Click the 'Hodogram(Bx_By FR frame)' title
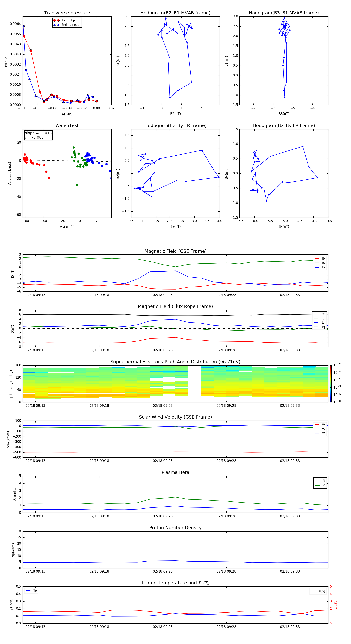The image size is (351, 644). click(284, 125)
